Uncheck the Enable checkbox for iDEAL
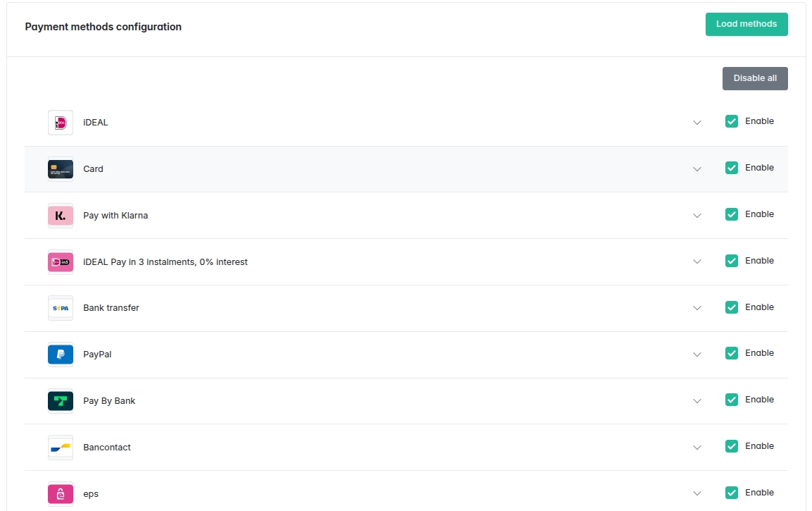The image size is (812, 511). click(732, 121)
